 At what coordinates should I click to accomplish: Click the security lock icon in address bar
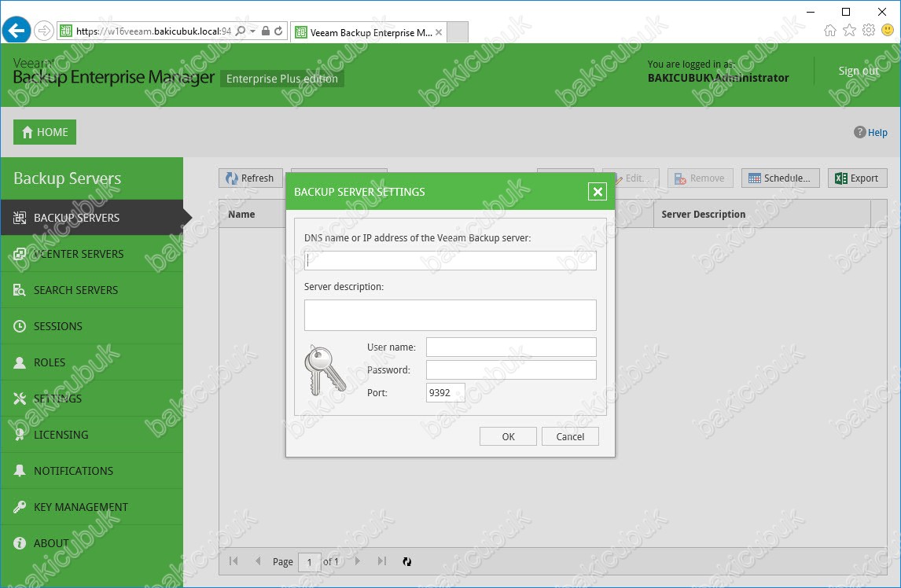pos(266,31)
